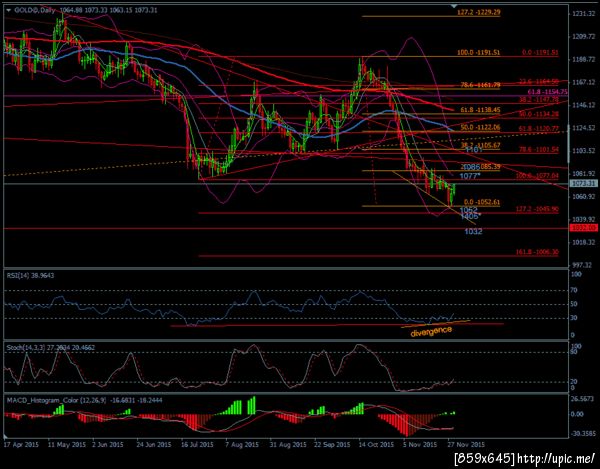The image size is (600, 469).
Task: Select the 100.0 -1191.51 Fibonacci label
Action: click(478, 52)
